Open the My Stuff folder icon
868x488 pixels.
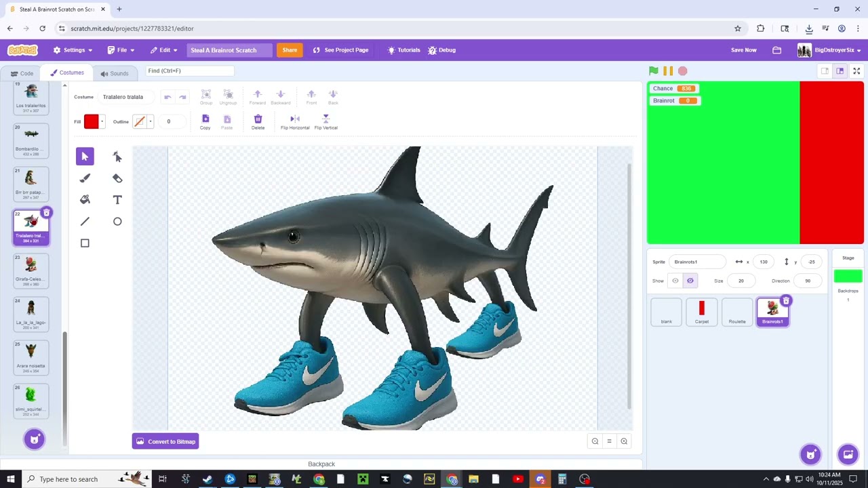pos(777,50)
